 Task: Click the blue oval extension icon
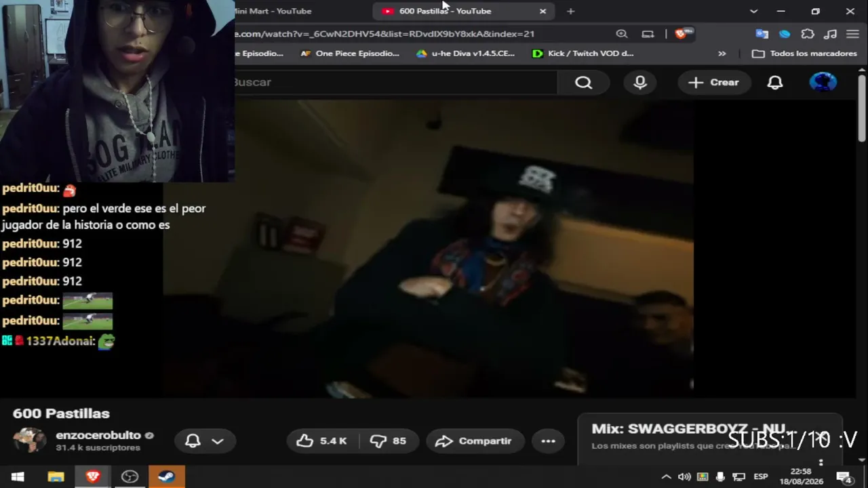click(785, 34)
